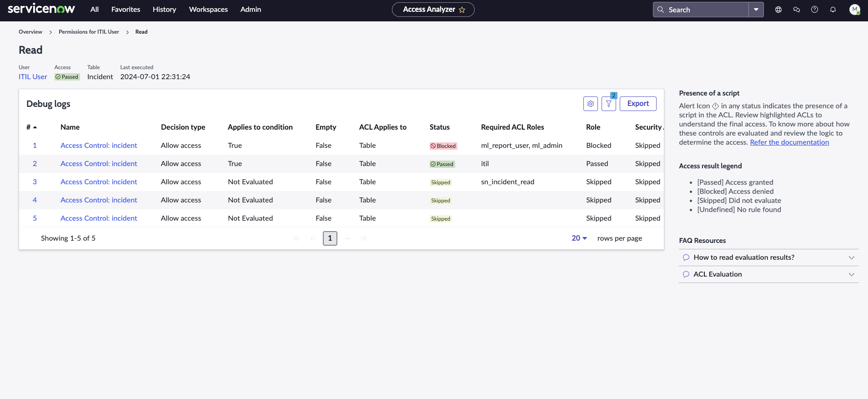
Task: Click the Decision type column header
Action: click(183, 127)
